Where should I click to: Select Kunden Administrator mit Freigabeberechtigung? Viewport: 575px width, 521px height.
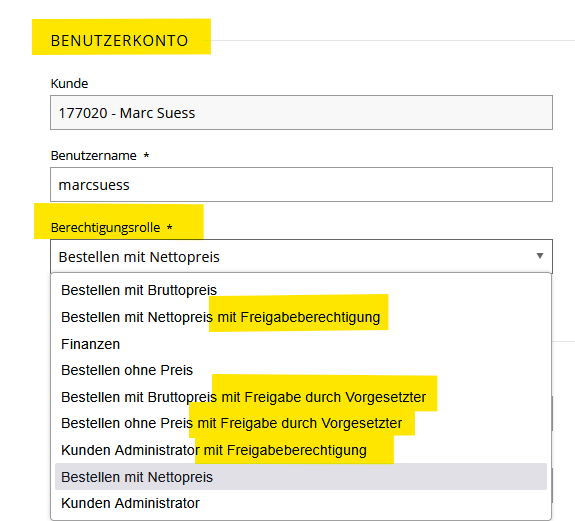pyautogui.click(x=301, y=450)
